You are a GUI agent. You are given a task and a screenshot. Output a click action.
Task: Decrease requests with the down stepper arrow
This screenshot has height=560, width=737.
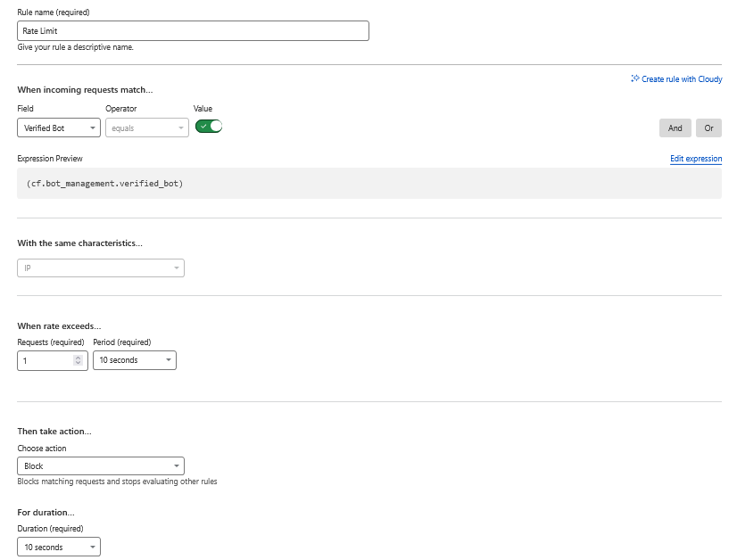coord(79,363)
